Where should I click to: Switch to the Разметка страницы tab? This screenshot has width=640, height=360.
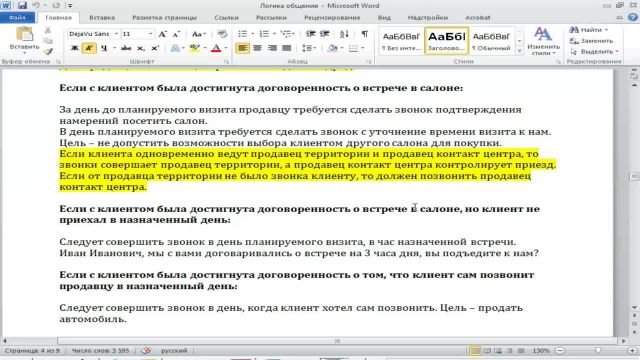click(x=164, y=18)
